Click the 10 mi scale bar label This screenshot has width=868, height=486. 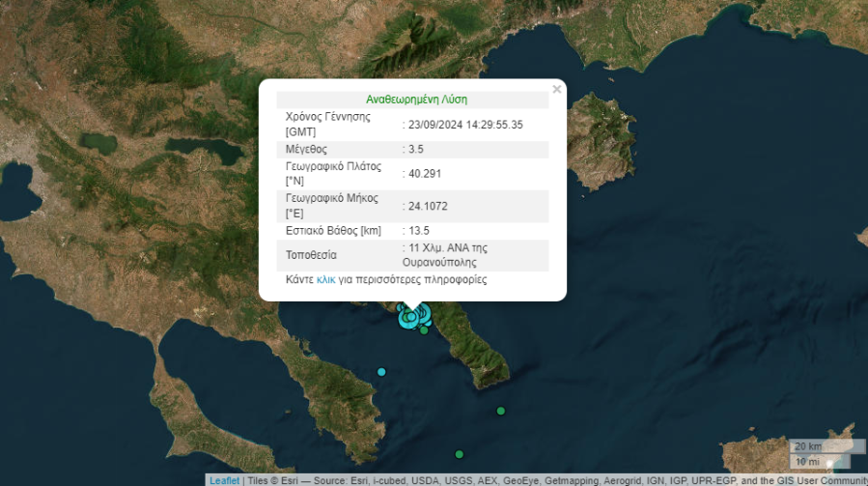(807, 461)
